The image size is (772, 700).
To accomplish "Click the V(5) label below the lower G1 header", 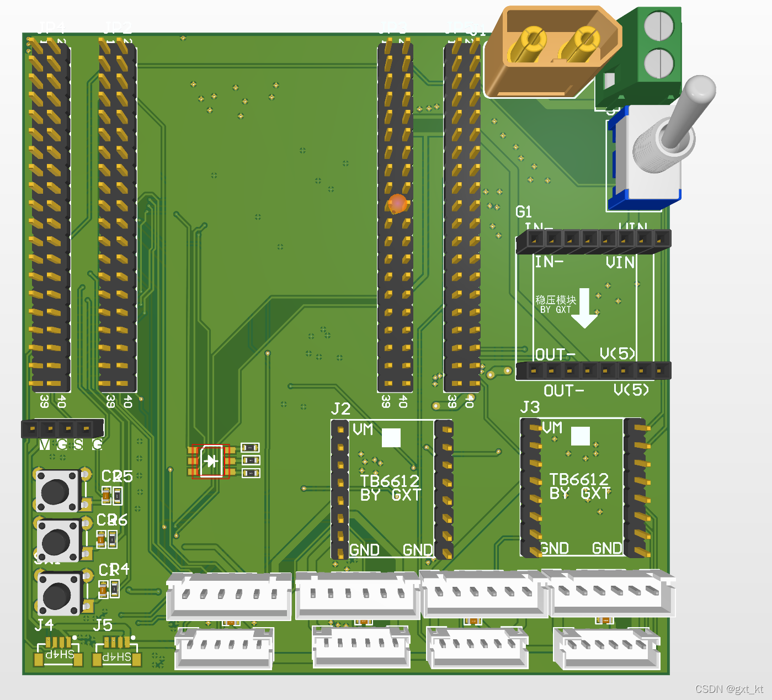I will tap(631, 390).
